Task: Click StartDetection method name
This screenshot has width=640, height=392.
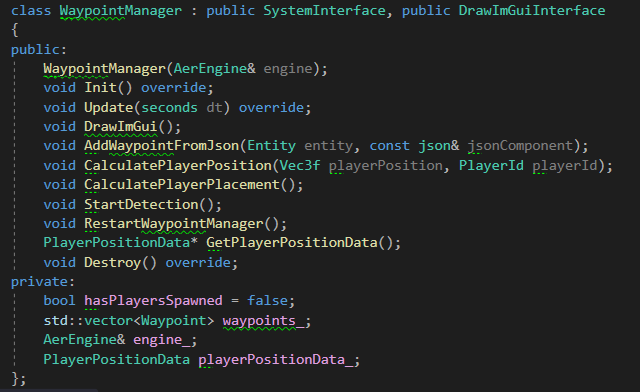Action: click(141, 204)
